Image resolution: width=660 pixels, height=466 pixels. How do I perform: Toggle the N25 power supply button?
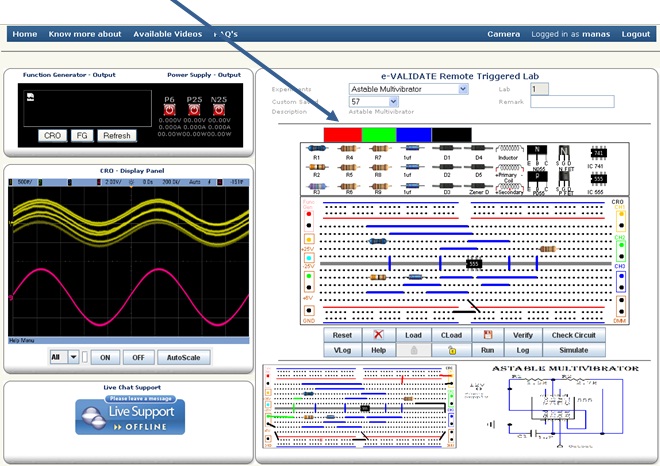pyautogui.click(x=218, y=109)
